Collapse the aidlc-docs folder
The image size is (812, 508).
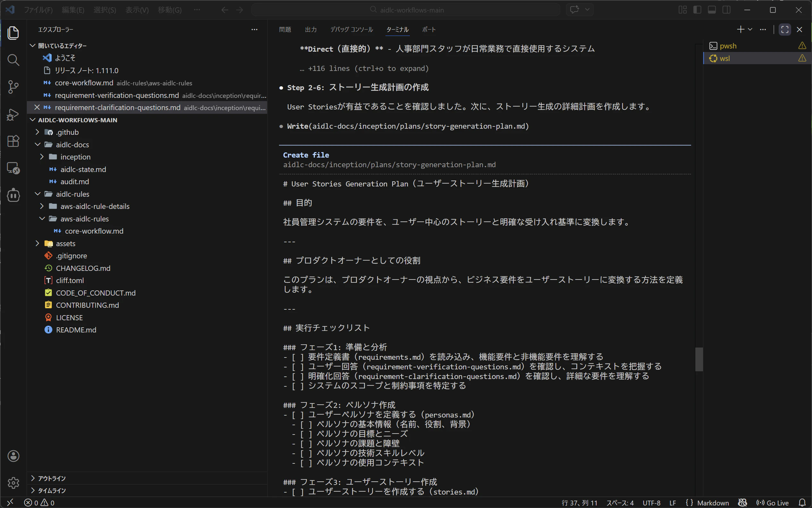click(x=147, y=144)
